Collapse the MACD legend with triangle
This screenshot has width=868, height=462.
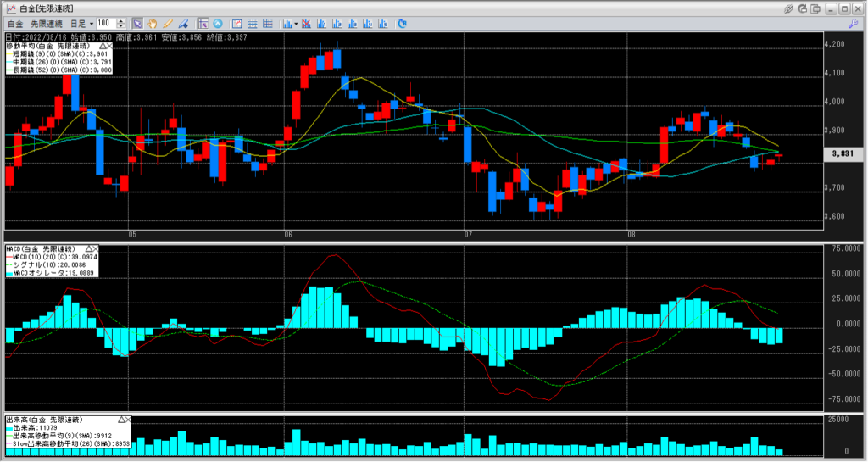[x=89, y=249]
